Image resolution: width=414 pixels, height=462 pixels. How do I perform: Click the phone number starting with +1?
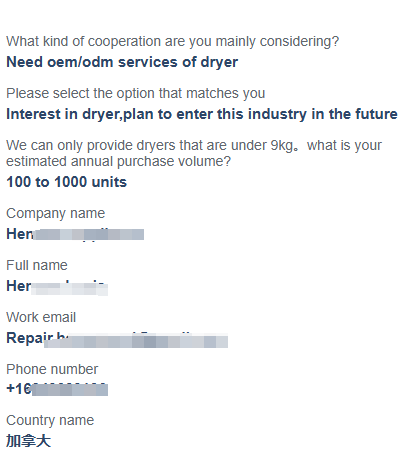(57, 389)
